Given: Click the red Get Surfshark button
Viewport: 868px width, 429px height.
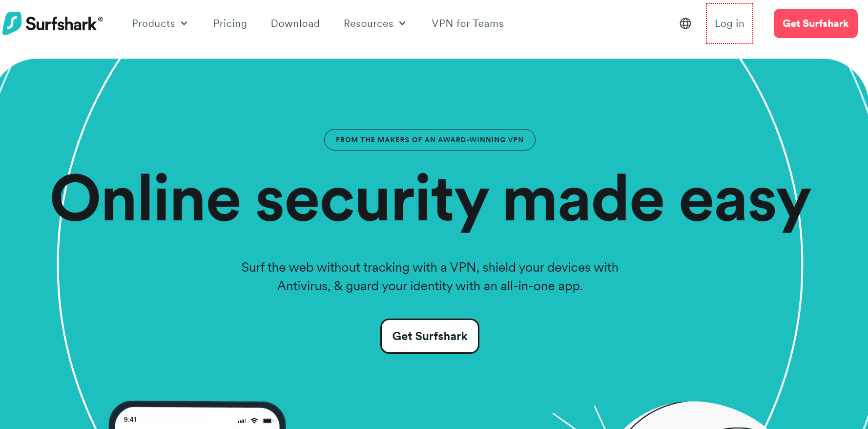Looking at the screenshot, I should [x=816, y=23].
